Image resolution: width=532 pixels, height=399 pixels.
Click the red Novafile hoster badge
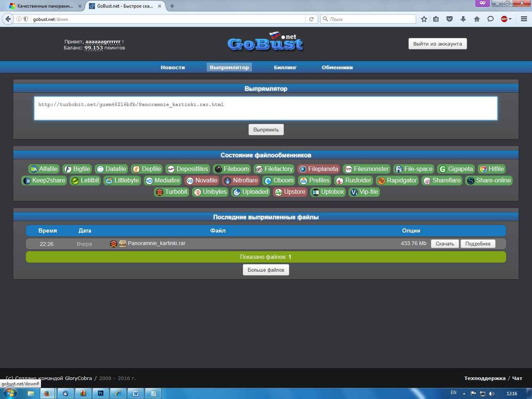pyautogui.click(x=202, y=180)
